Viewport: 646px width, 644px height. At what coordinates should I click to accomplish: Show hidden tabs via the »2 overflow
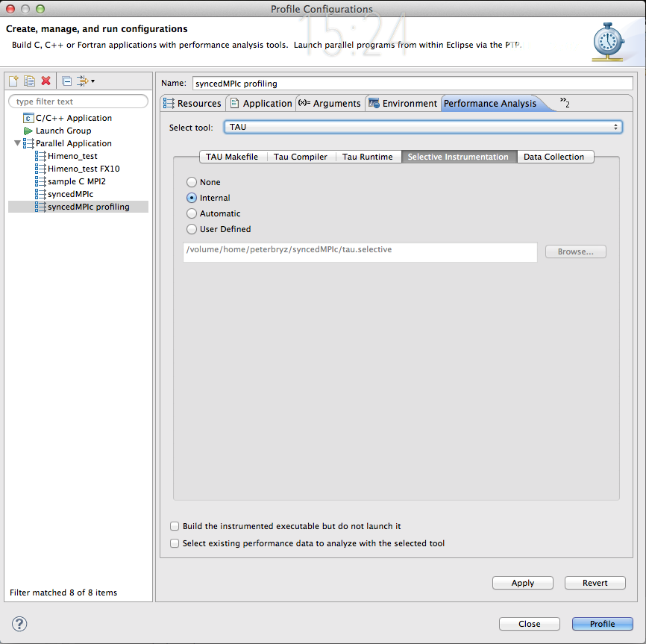click(565, 102)
